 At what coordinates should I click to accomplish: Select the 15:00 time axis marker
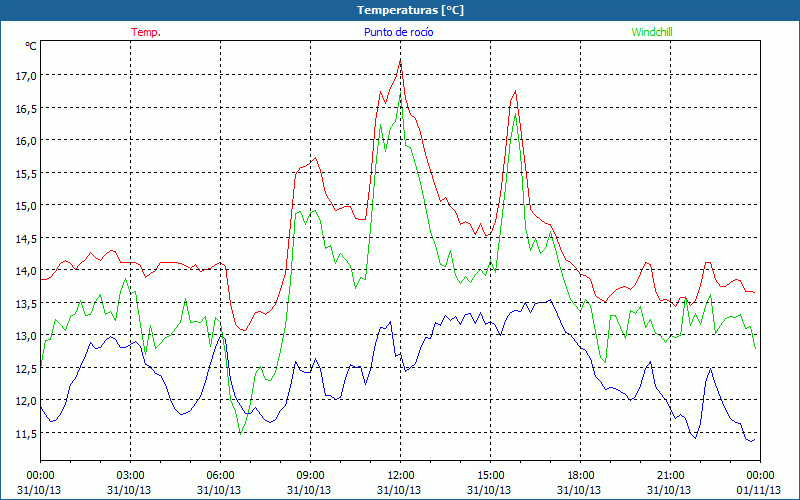click(490, 475)
